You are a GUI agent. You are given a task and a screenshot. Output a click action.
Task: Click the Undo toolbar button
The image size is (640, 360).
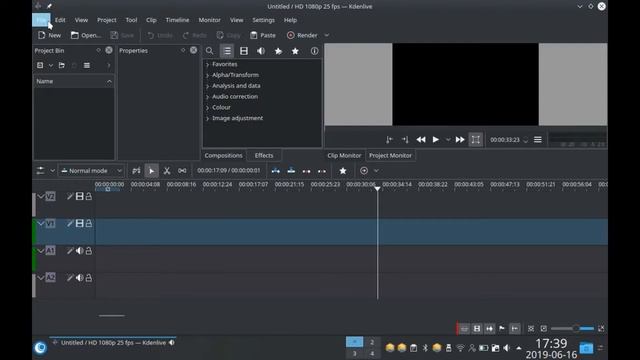(160, 36)
